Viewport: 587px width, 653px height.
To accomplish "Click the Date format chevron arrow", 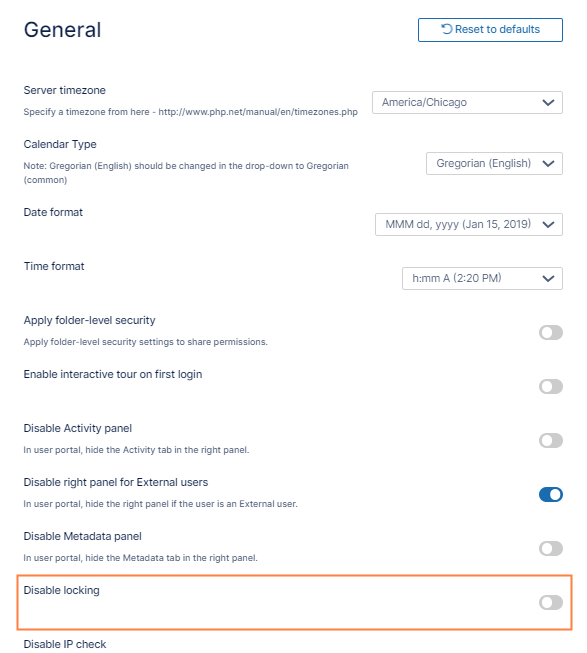I will point(548,224).
